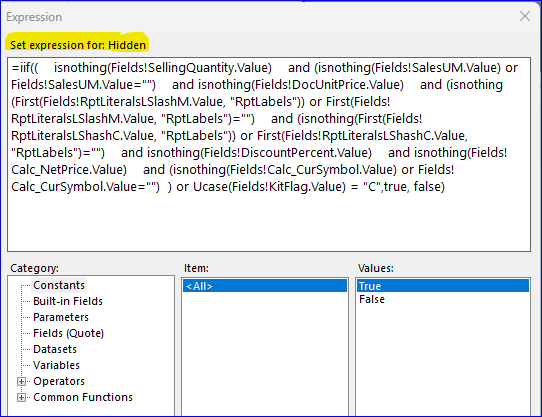Click the Values: label
Viewport: 542px width, 417px height.
(x=375, y=268)
